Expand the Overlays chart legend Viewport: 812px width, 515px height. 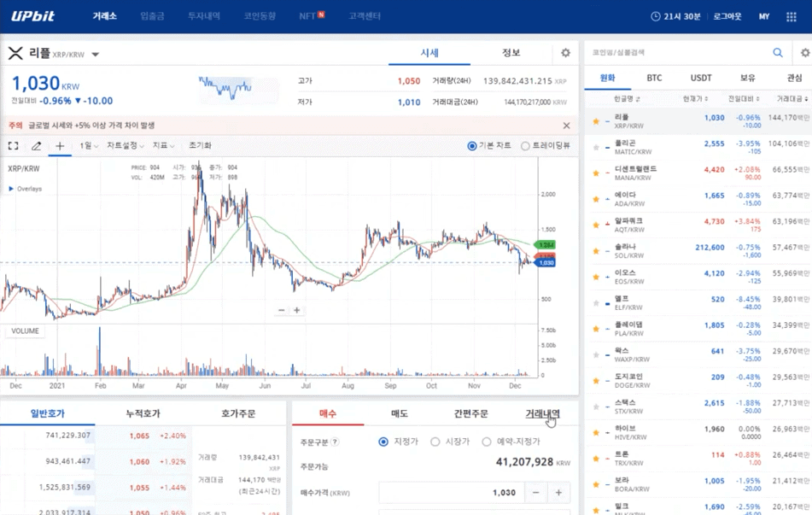click(25, 189)
